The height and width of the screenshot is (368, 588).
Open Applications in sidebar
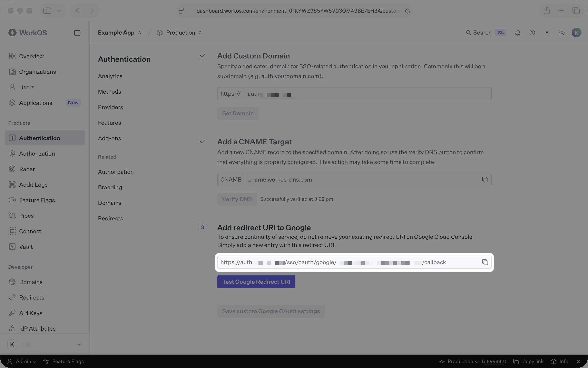pos(45,103)
